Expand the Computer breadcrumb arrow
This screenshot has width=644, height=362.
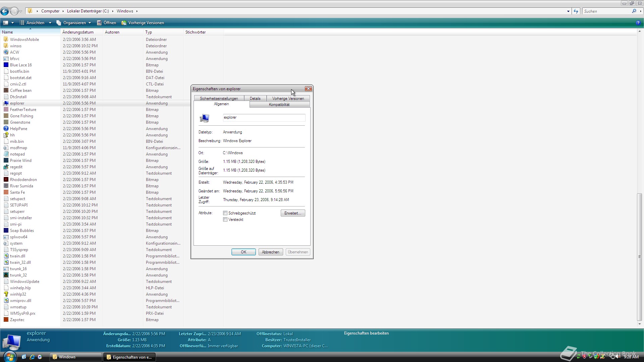pos(63,11)
